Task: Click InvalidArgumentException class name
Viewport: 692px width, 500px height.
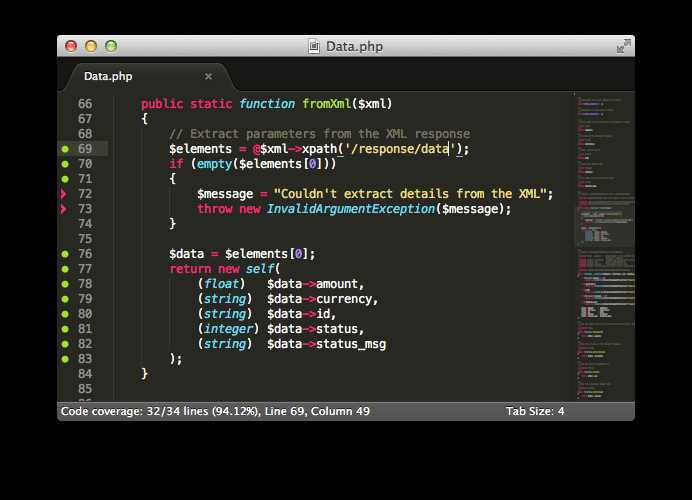Action: pos(351,209)
